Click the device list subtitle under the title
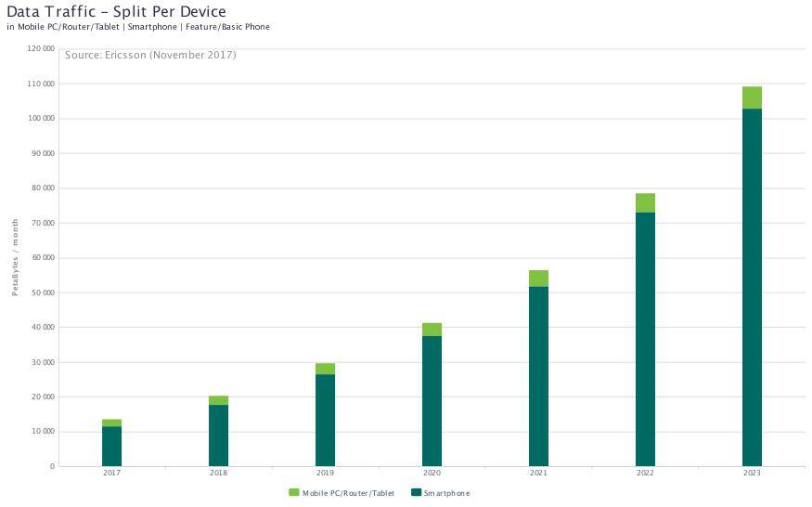Screen dimensions: 812x507 point(138,27)
